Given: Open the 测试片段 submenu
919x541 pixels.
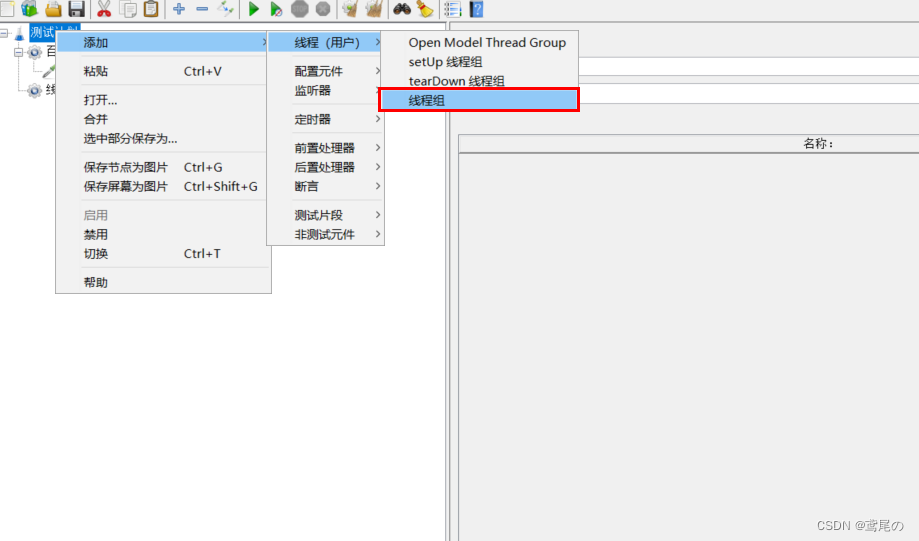Looking at the screenshot, I should pyautogui.click(x=325, y=215).
